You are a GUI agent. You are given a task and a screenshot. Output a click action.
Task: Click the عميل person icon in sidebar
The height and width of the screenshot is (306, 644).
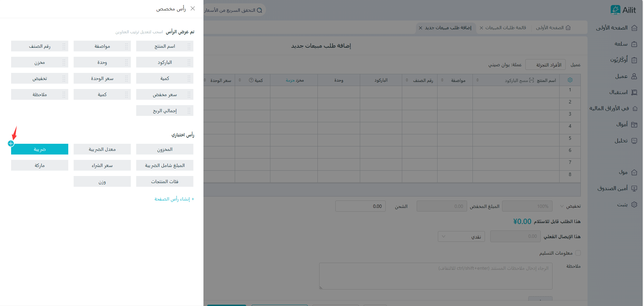point(634,76)
